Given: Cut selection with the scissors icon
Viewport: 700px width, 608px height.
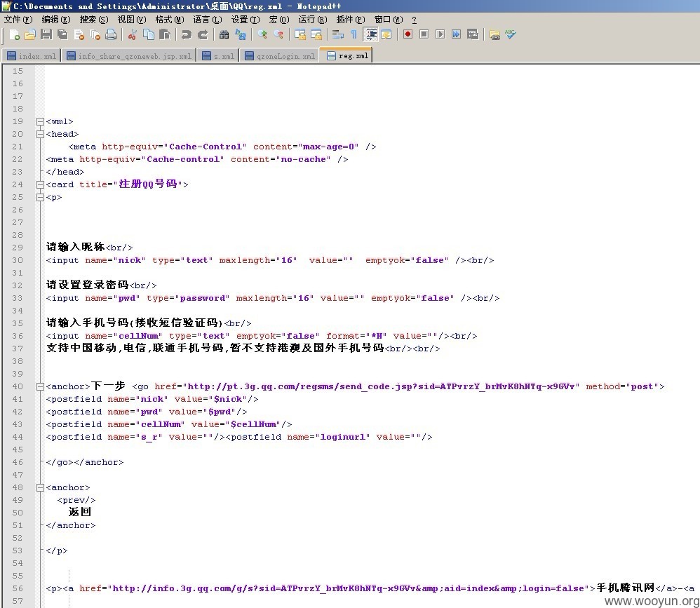Looking at the screenshot, I should pos(132,35).
